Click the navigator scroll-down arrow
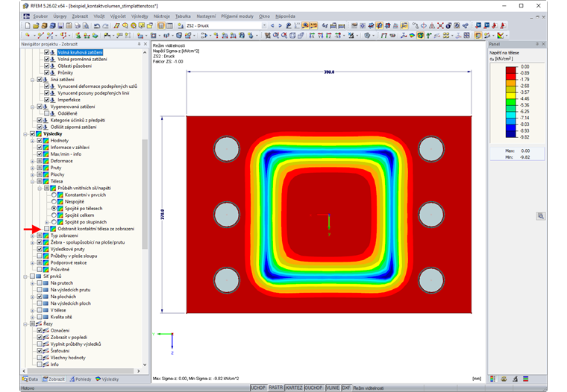The width and height of the screenshot is (567, 392). pos(145,364)
